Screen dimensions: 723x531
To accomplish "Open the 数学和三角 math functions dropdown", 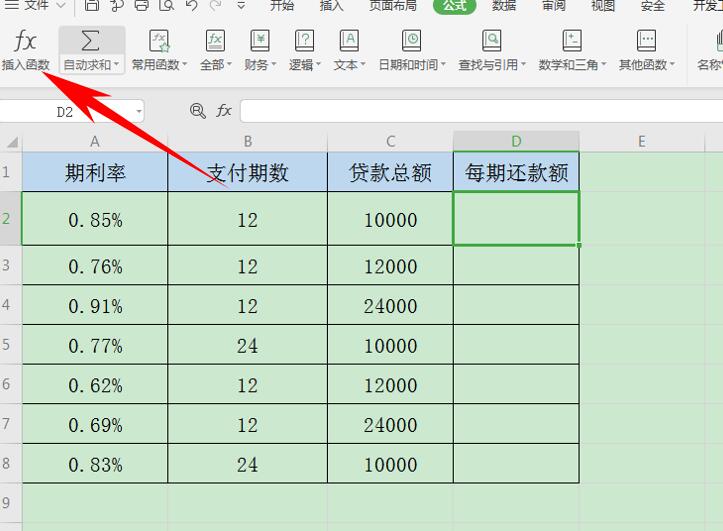I will 572,50.
